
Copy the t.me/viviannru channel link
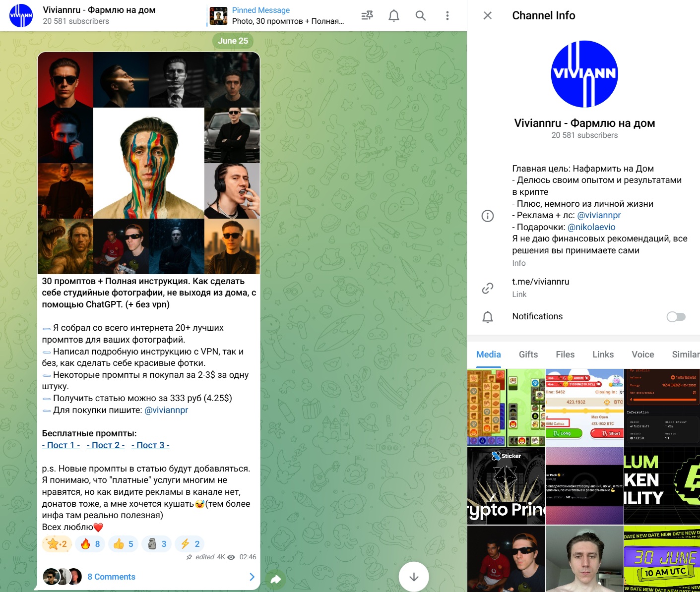pyautogui.click(x=541, y=282)
